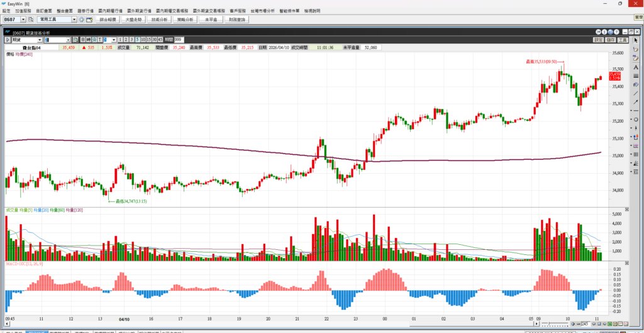Expand the 期貨 product type dropdown
Image resolution: width=644 pixels, height=333 pixels.
click(x=40, y=40)
